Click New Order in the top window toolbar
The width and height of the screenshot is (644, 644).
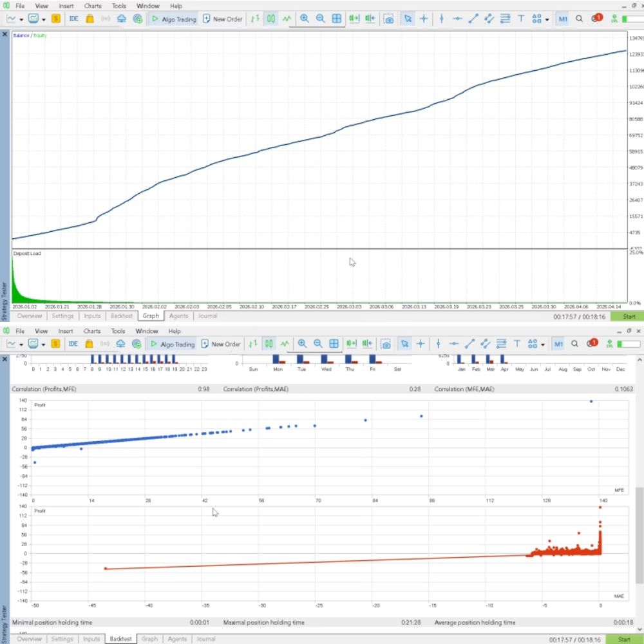click(x=223, y=19)
